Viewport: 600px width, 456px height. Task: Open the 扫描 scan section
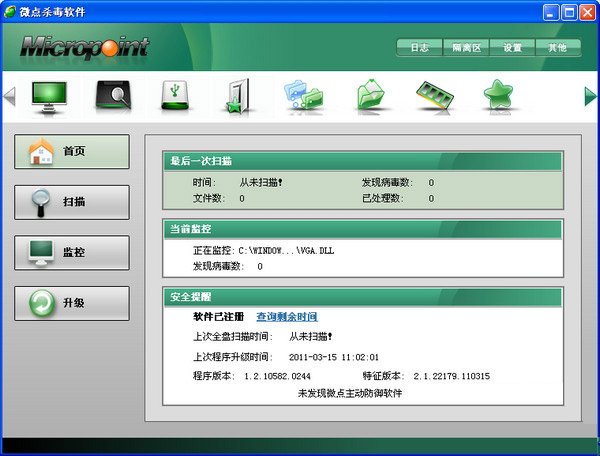point(72,202)
